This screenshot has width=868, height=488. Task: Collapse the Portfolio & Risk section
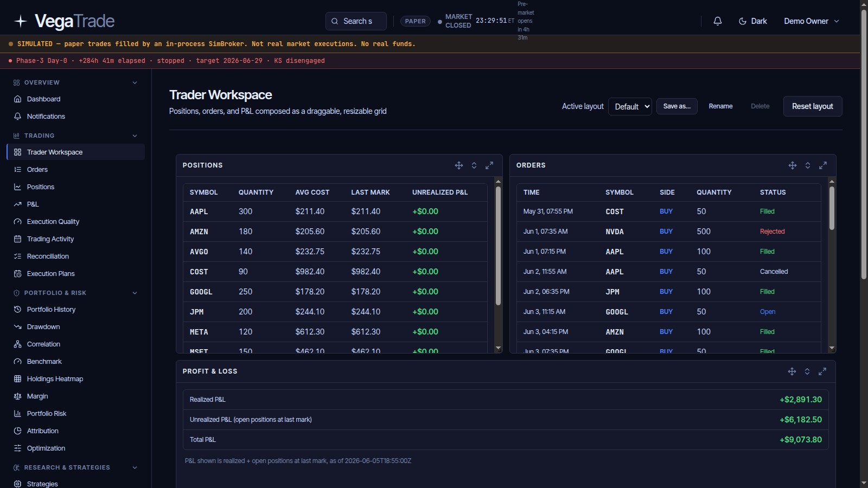135,293
